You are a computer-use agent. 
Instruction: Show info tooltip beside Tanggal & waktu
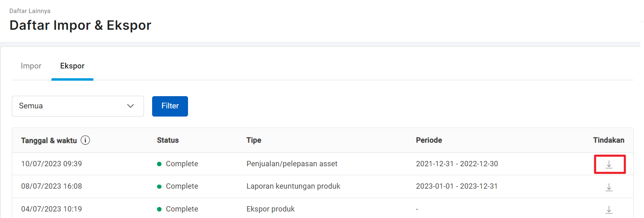85,140
